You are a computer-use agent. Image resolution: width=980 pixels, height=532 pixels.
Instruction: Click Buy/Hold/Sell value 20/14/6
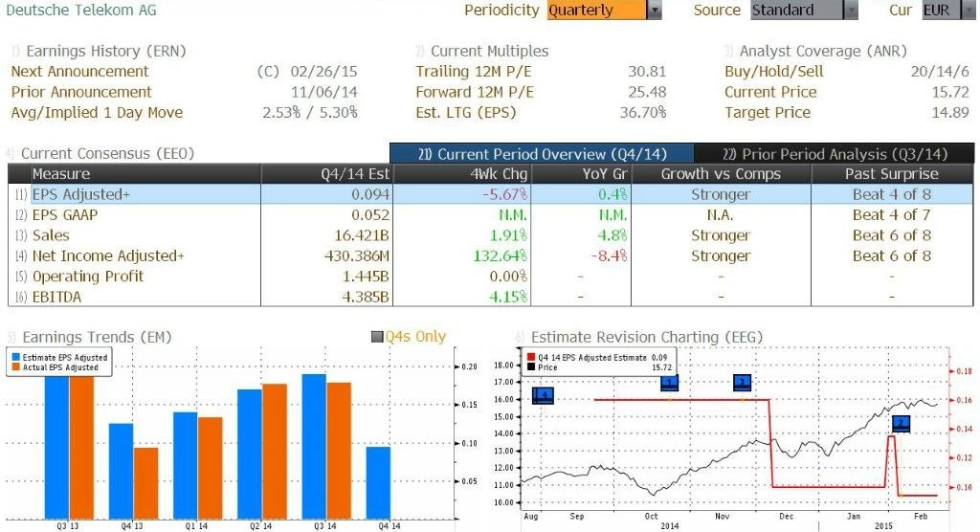click(940, 71)
